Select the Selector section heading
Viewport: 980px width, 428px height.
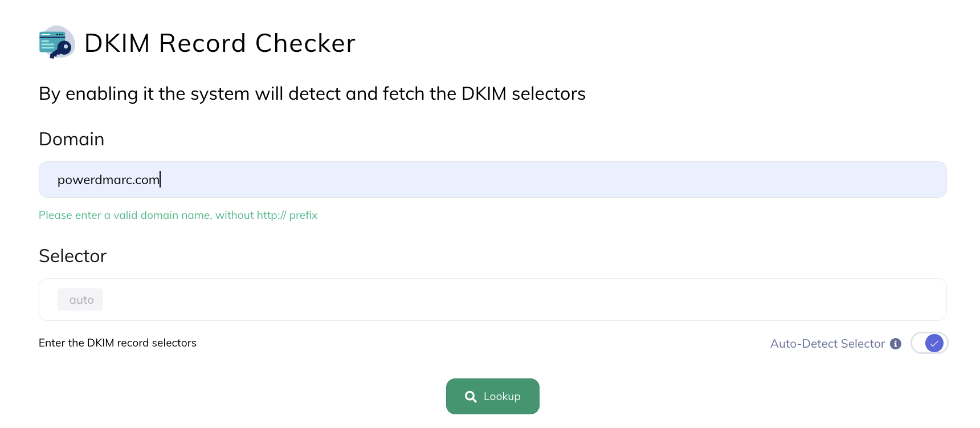tap(72, 256)
